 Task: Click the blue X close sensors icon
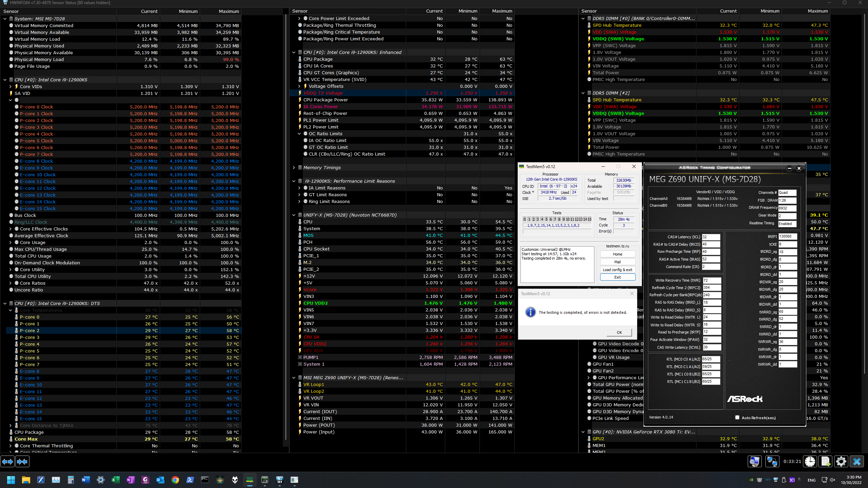pyautogui.click(x=857, y=462)
